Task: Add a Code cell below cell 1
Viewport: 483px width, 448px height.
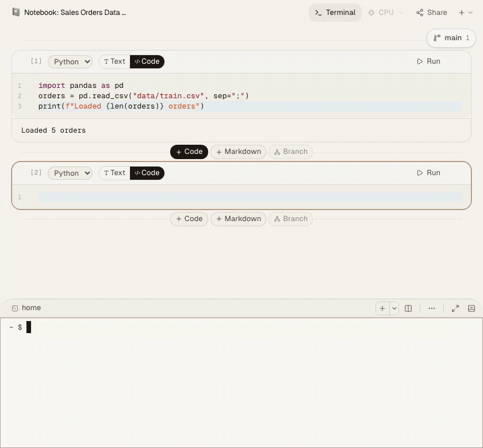Action: tap(189, 152)
